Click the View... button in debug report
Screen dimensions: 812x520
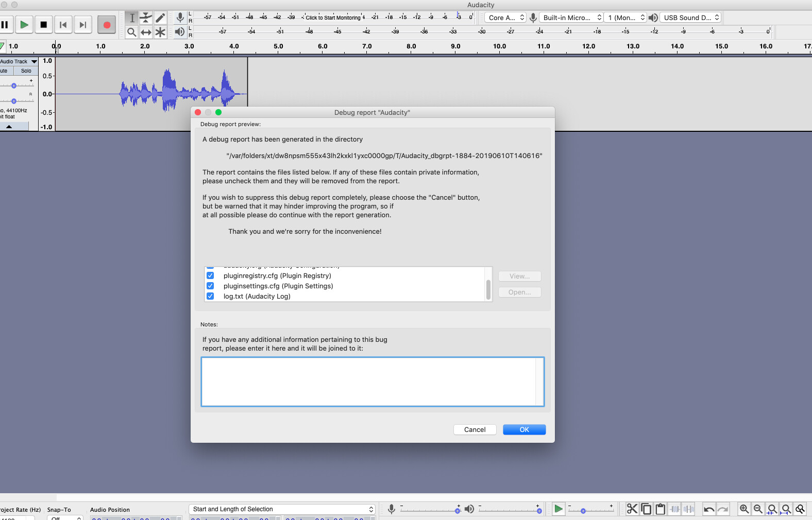pos(519,276)
